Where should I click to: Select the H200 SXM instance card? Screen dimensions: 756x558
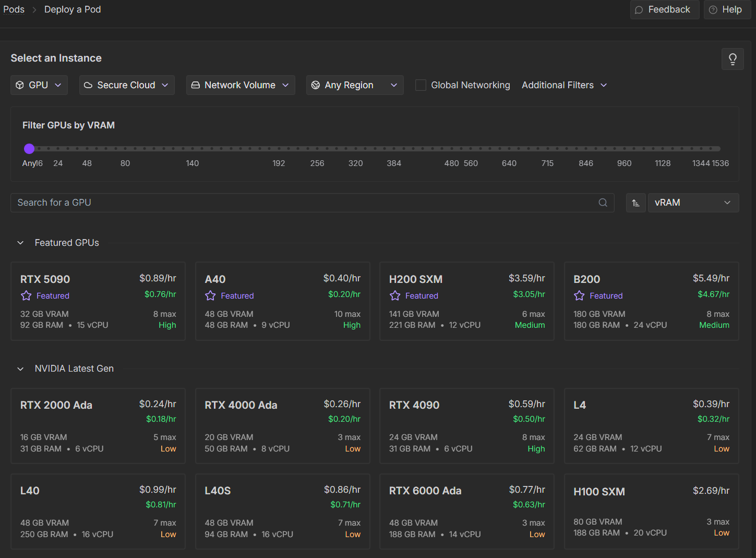[x=467, y=301]
